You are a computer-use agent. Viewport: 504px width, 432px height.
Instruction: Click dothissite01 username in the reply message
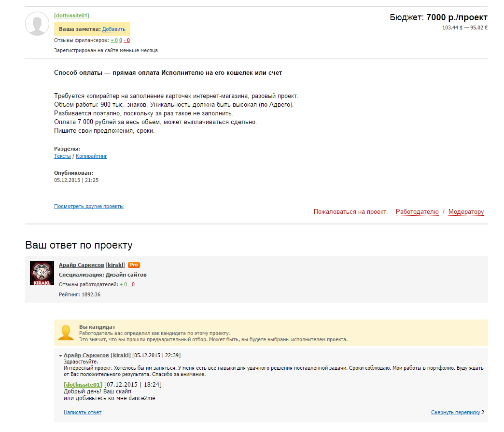pos(83,385)
